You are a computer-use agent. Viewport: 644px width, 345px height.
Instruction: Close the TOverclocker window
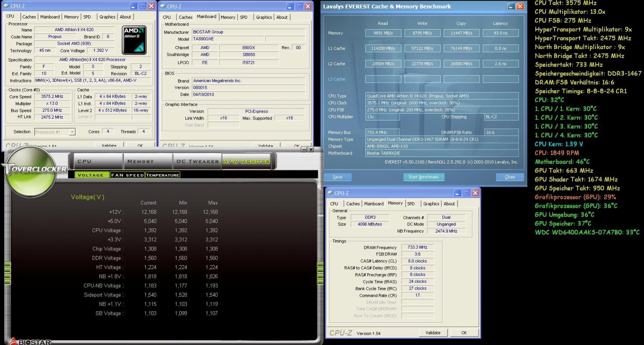pos(311,149)
